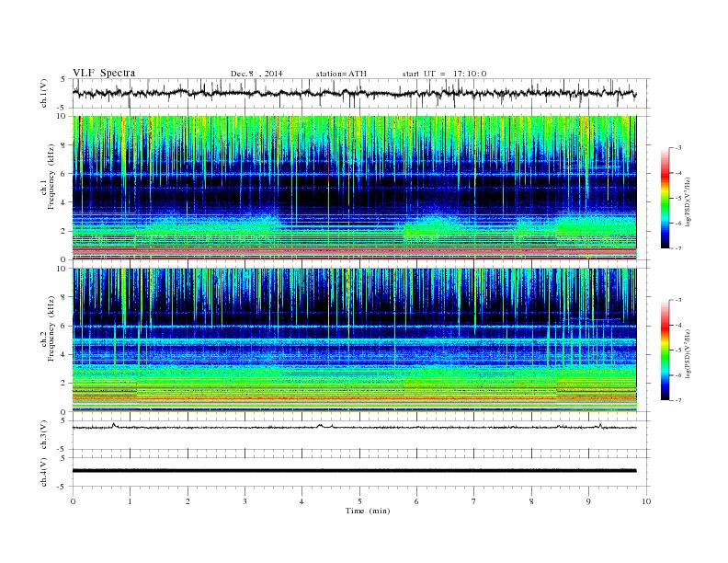Click time-axis tick label "2"
The width and height of the screenshot is (728, 563).
point(188,501)
